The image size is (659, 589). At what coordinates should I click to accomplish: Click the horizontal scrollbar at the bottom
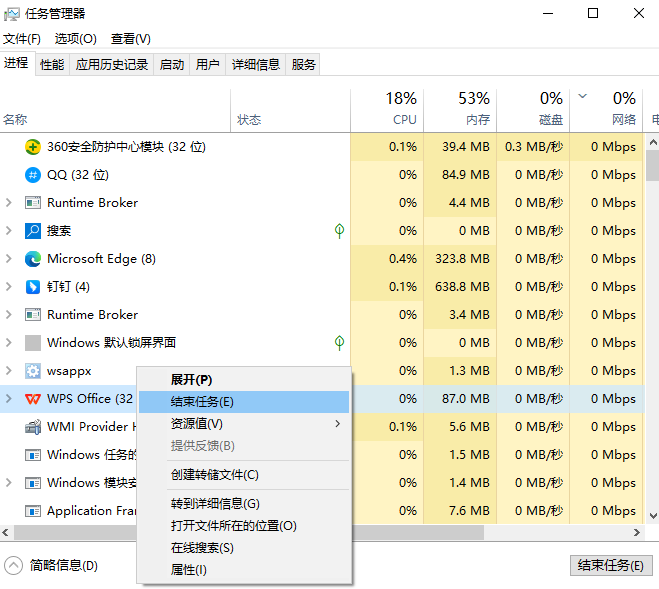pos(300,533)
